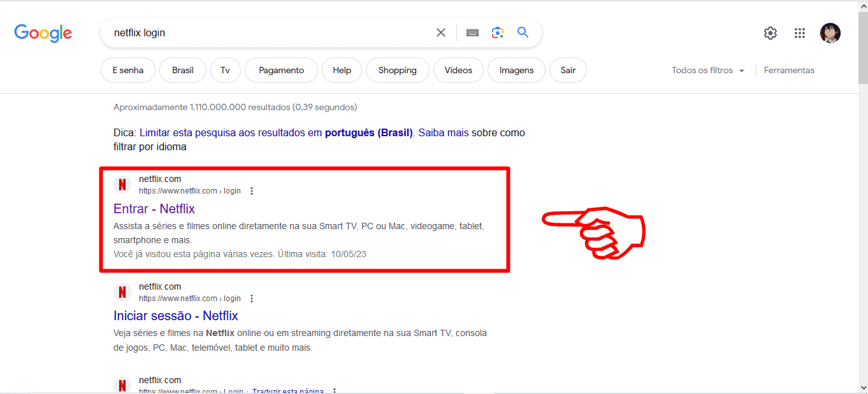Screen dimensions: 868x394
Task: Open the Google apps grid icon
Action: point(800,33)
